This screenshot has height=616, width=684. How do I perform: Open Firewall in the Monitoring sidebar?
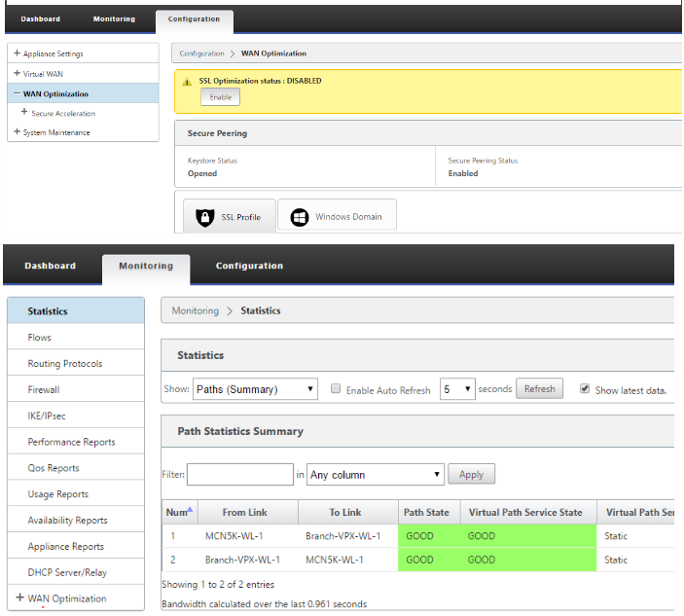44,389
